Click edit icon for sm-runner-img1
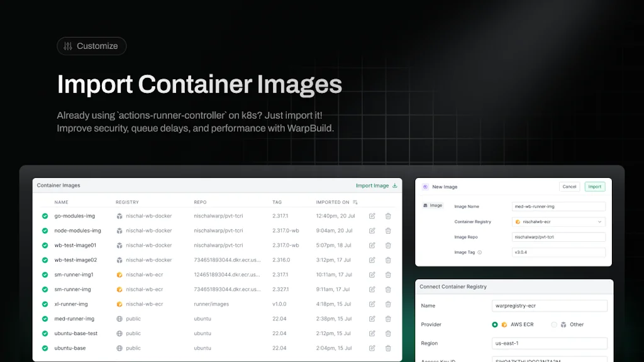644x362 pixels. point(372,275)
